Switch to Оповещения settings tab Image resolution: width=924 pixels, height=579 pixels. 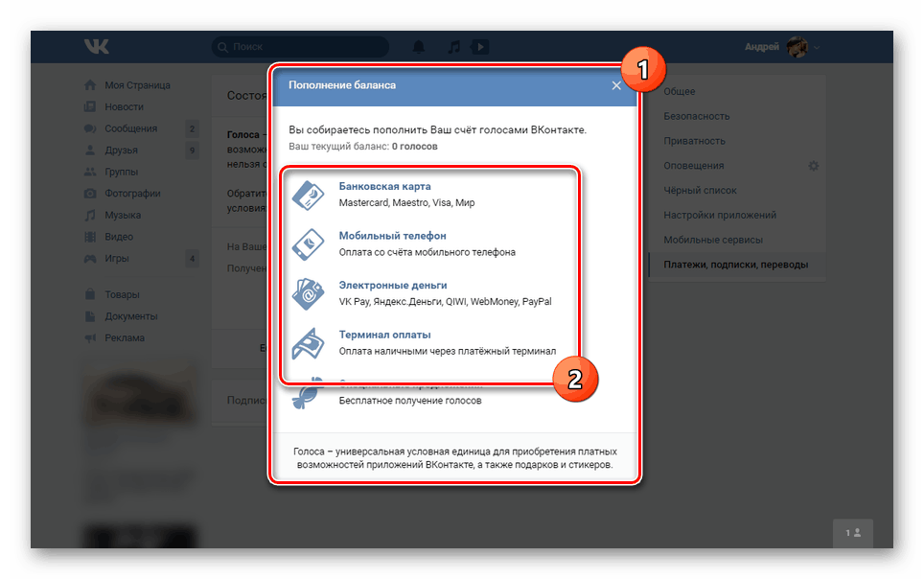click(694, 166)
